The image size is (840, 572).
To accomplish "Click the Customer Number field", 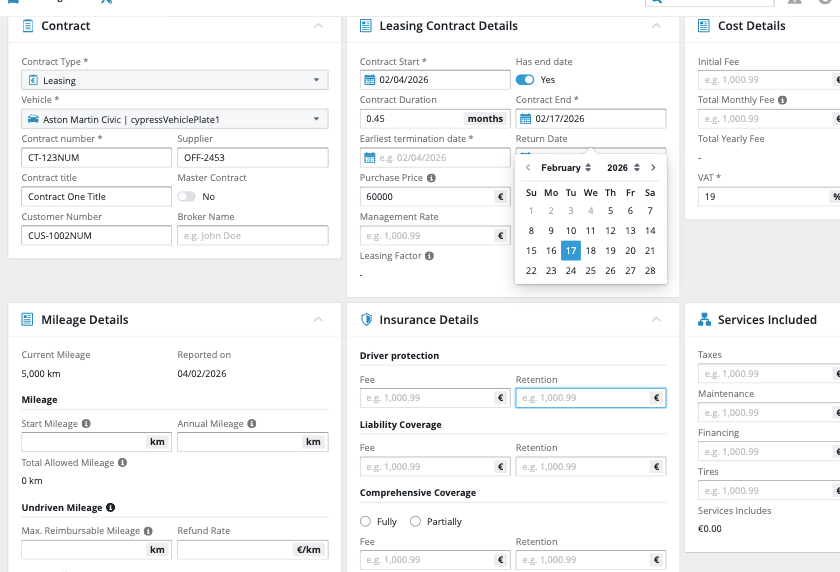I will 96,236.
